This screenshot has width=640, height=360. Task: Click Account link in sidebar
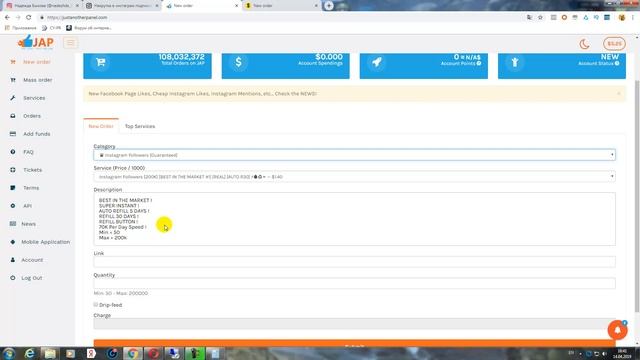[32, 260]
